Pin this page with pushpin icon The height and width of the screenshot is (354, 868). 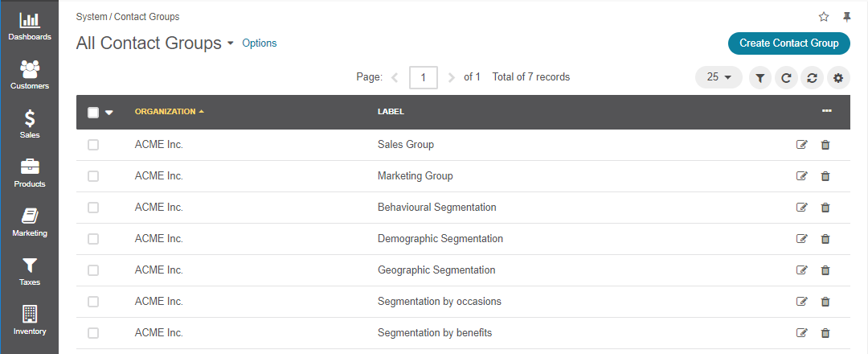(846, 17)
